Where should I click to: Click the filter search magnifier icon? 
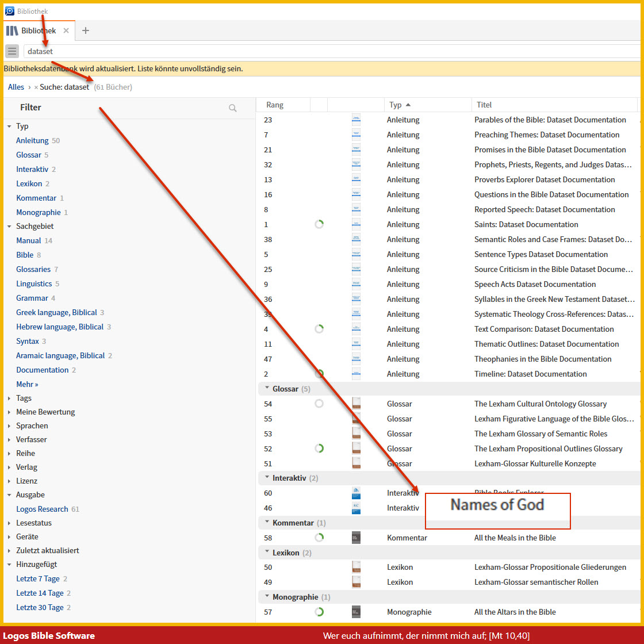[232, 108]
